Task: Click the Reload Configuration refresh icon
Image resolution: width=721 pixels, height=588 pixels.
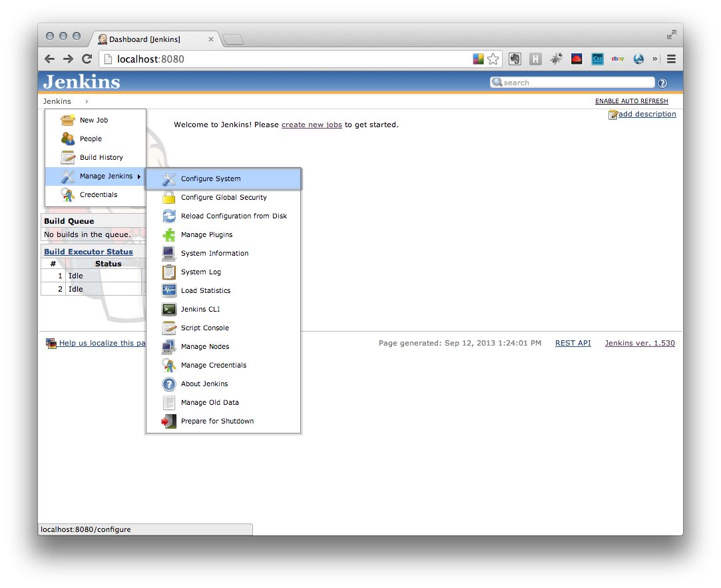Action: tap(168, 216)
